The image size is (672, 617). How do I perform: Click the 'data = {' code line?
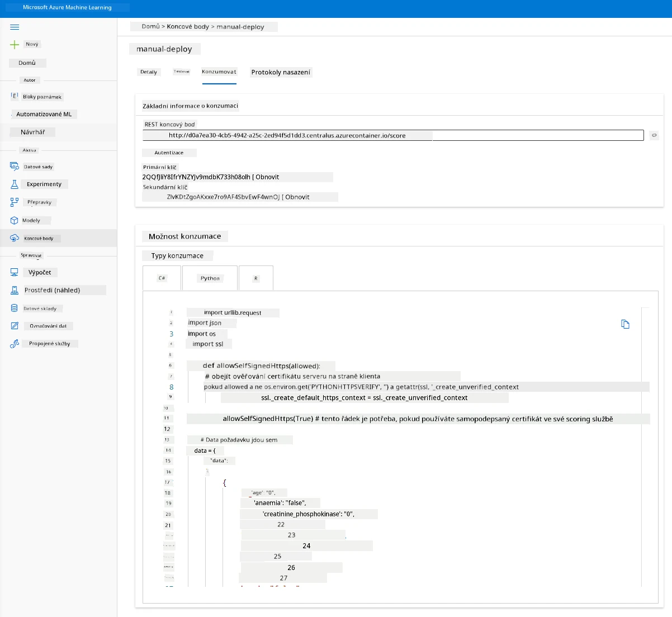coord(205,450)
